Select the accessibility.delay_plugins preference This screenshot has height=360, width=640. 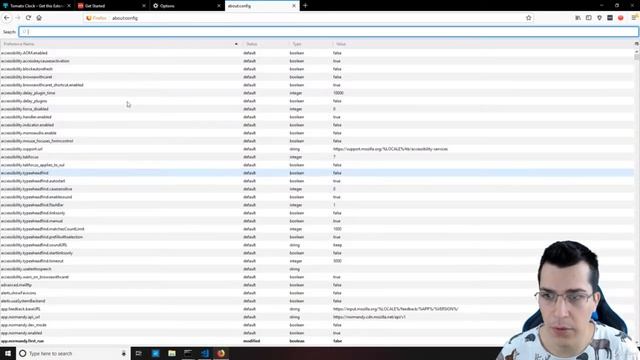click(317, 101)
